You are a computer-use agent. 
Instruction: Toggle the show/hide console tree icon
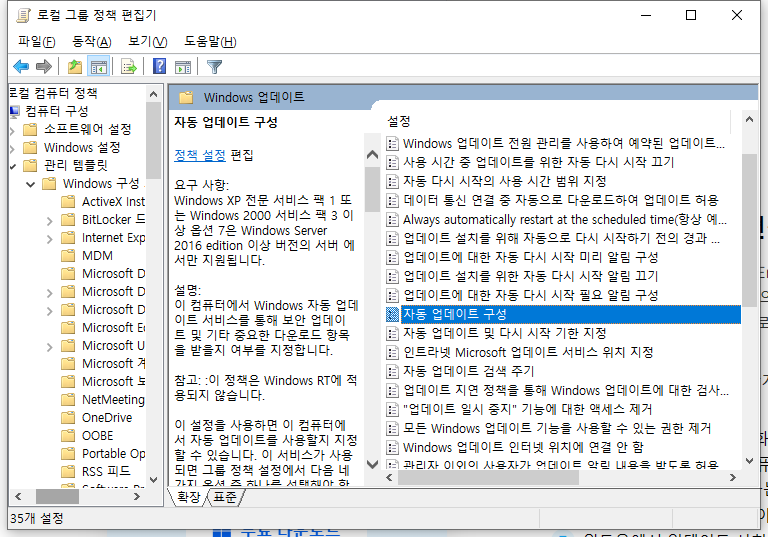point(98,66)
